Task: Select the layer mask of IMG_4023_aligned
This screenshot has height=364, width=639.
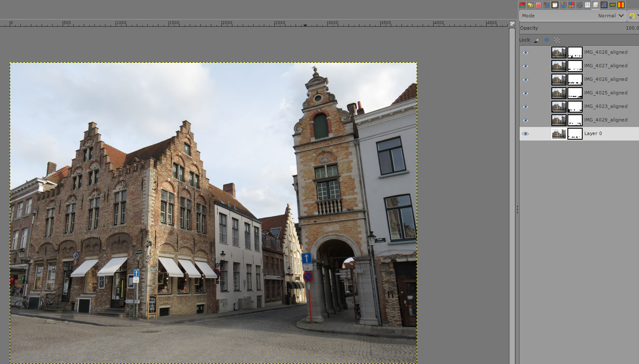Action: pyautogui.click(x=575, y=107)
